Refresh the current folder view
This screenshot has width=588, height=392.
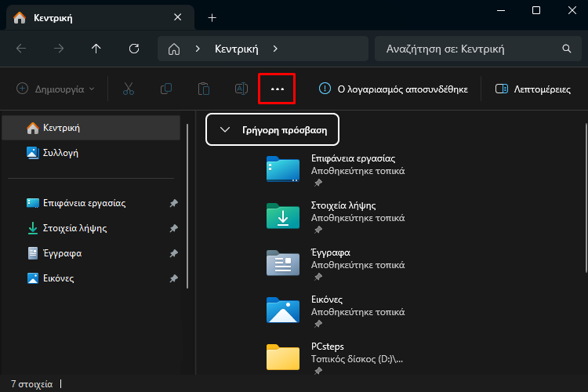134,49
